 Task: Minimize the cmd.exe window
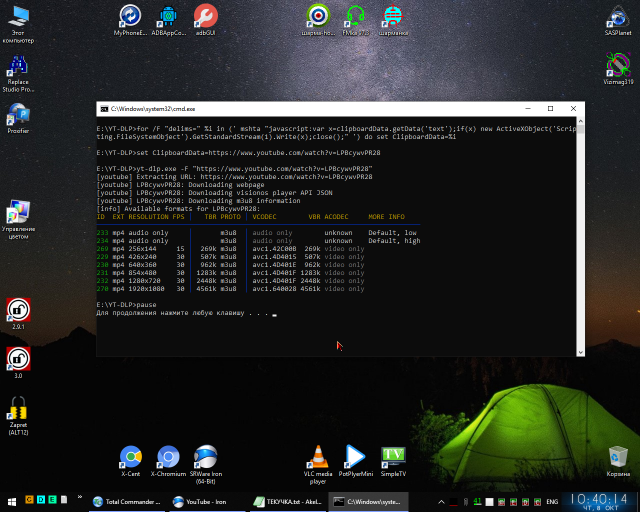(528, 109)
